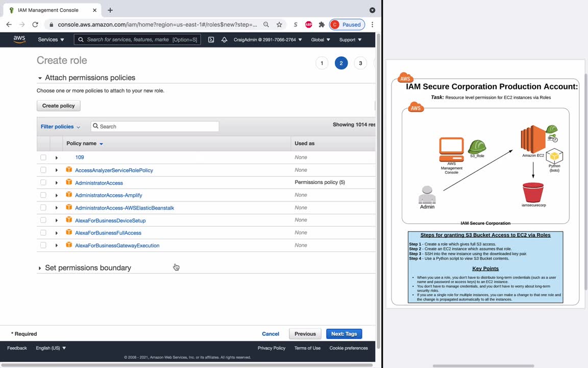Open the AlexaForBusinessGatewayExecution policy link

[x=117, y=245]
